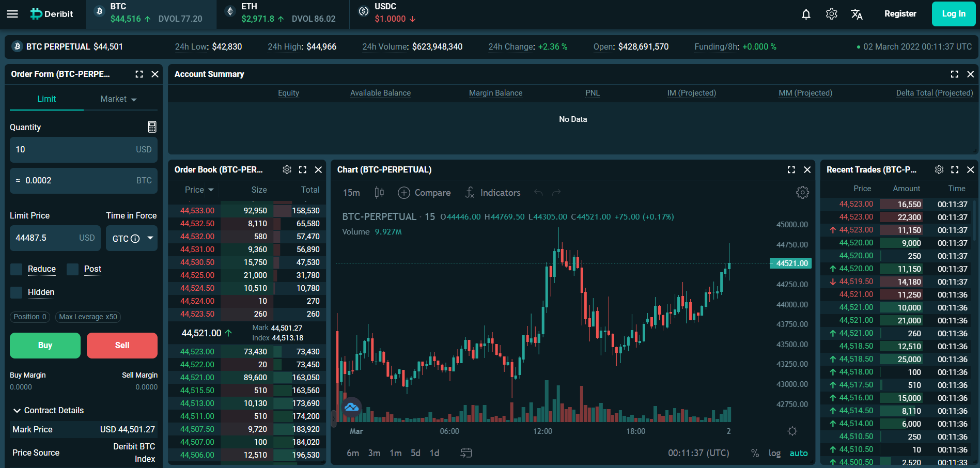Image resolution: width=980 pixels, height=468 pixels.
Task: Click the Log In button
Action: pos(953,14)
